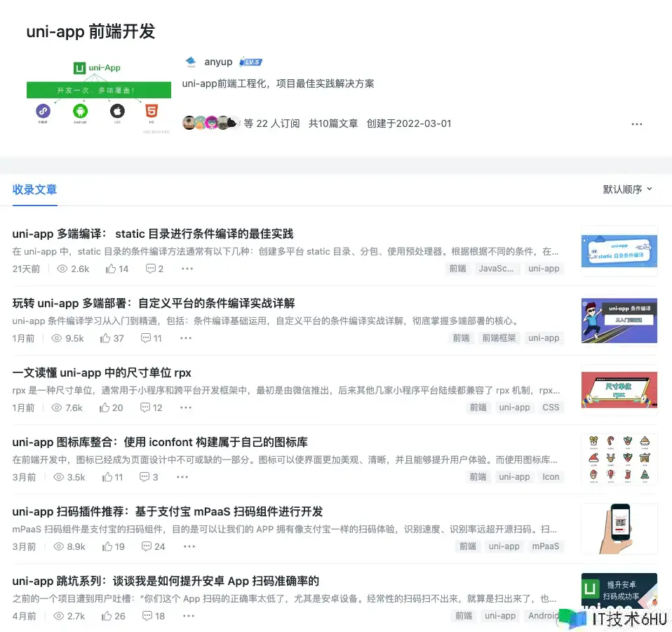This screenshot has height=632, width=672.
Task: Like the 多端部署 article with 37 likes
Action: [x=112, y=338]
